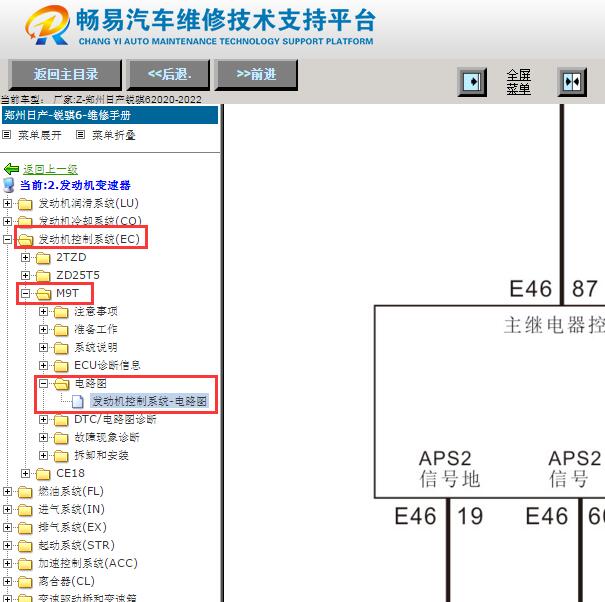This screenshot has height=602, width=605.
Task: Click the ECU诊断信息 folder icon
Action: pos(61,366)
